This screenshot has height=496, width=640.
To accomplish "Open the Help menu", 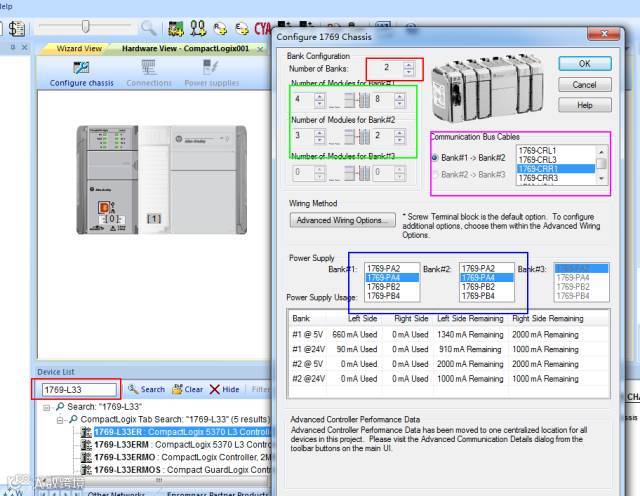I will tap(6, 6).
